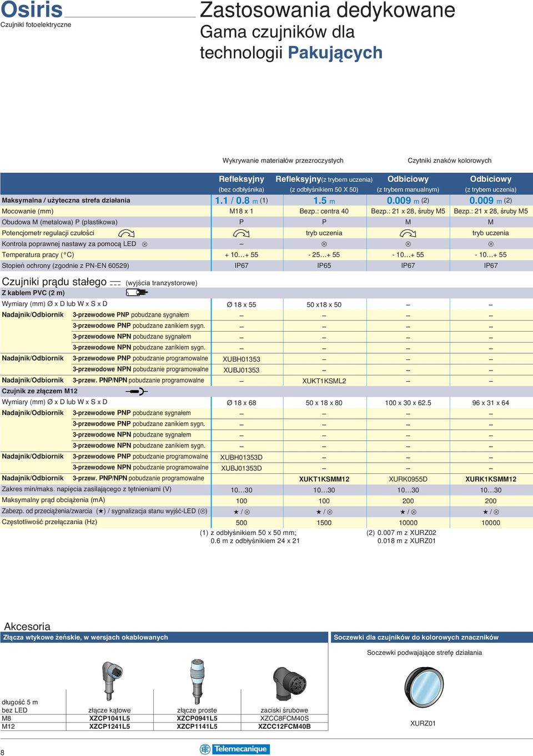Click part number XUBH01353D
This screenshot has width=533, height=756.
coord(242,457)
